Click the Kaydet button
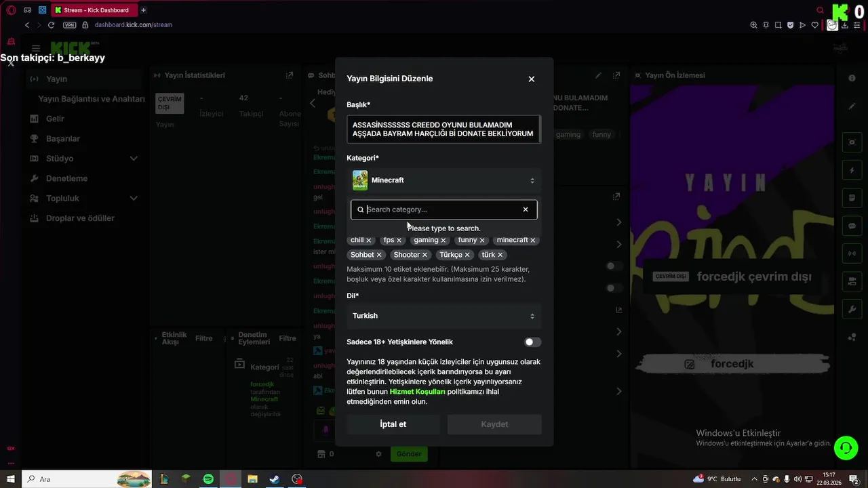Screen dimensions: 868x488 tap(494, 424)
